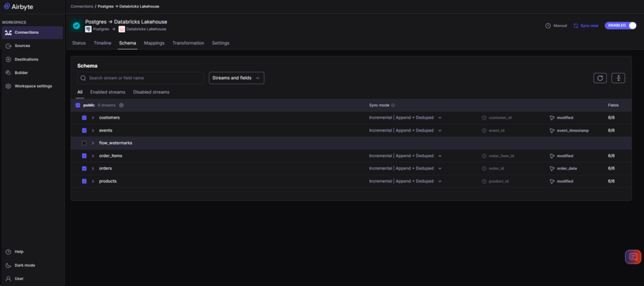Open the Help icon in the sidebar
Viewport: 644px width, 286px height.
pos(8,251)
